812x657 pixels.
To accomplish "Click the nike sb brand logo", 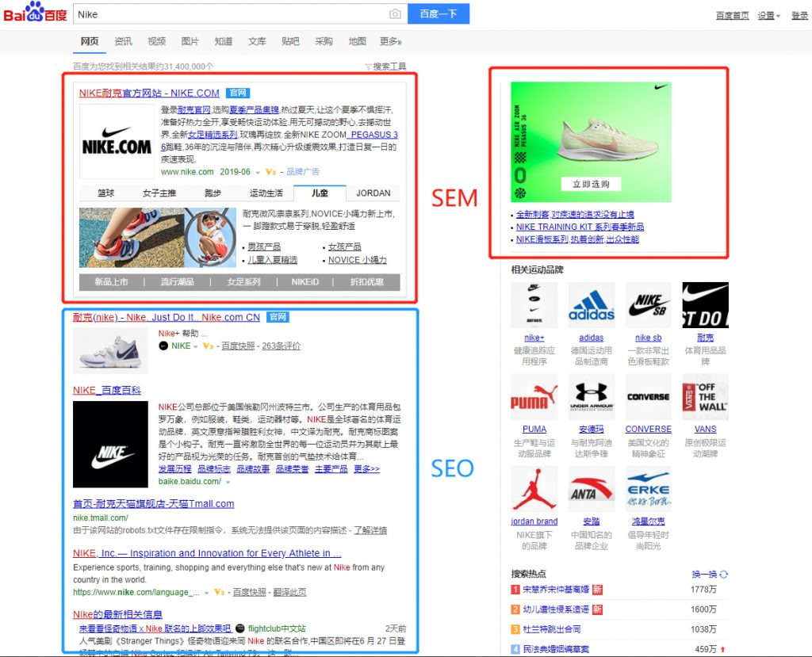I will click(648, 304).
